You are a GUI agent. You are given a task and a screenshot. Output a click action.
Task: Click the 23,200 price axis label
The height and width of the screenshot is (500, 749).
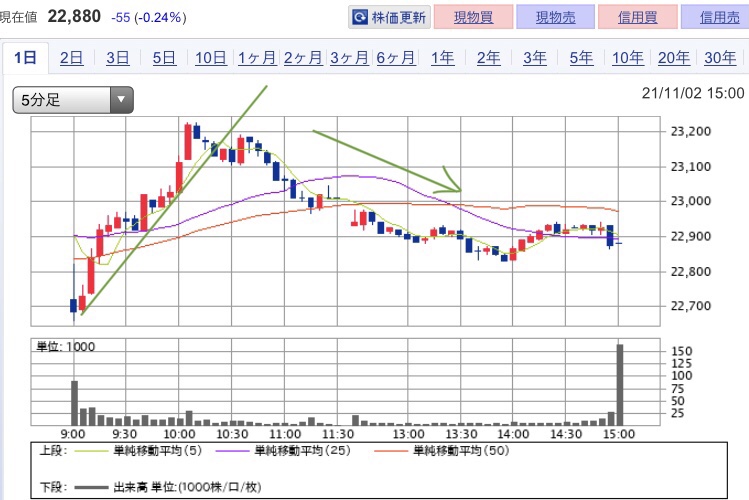tap(691, 131)
